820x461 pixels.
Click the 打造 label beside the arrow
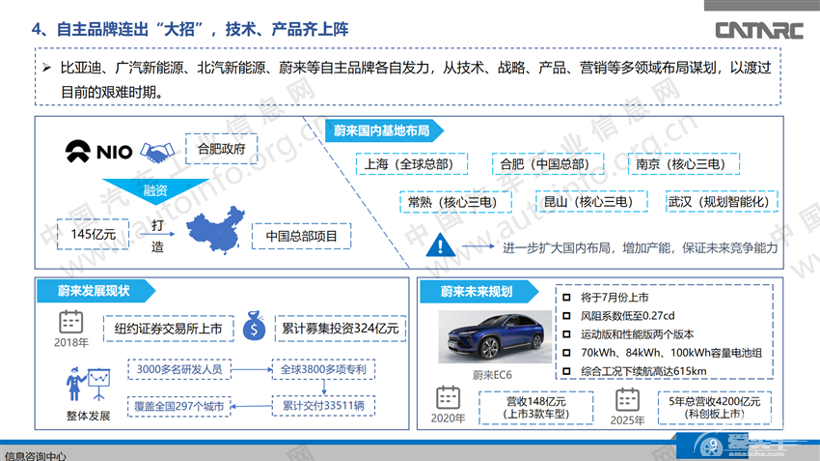(x=157, y=236)
